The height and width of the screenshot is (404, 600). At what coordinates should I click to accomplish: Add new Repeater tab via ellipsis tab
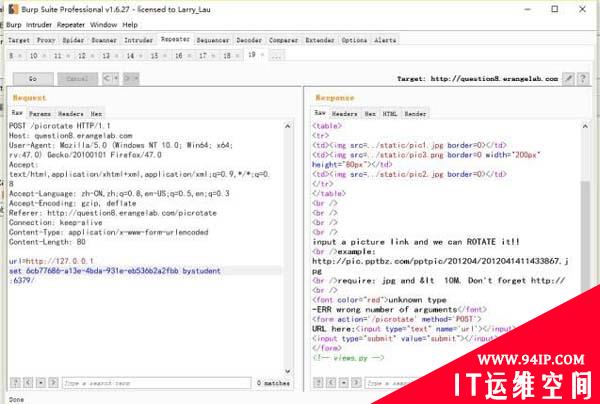point(276,56)
